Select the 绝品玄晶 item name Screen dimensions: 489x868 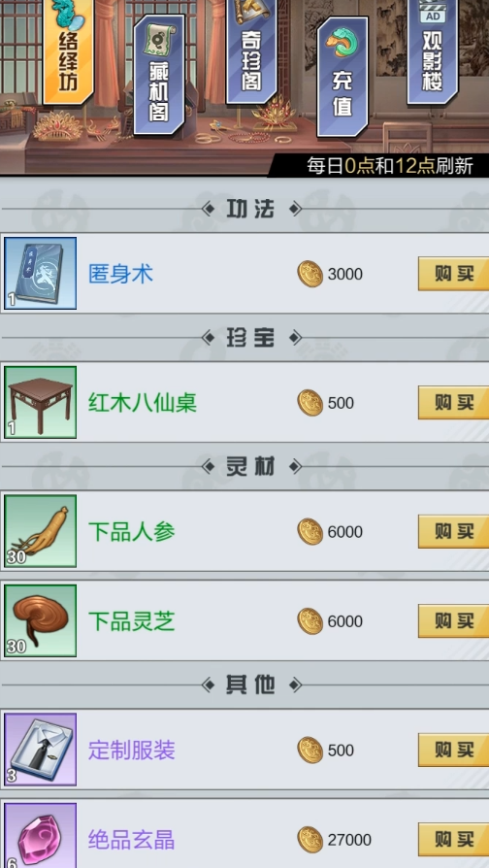(x=132, y=840)
